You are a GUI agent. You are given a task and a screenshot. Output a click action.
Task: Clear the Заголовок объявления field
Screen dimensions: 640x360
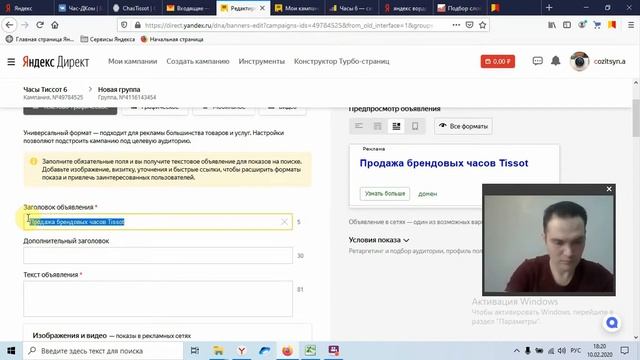[284, 222]
